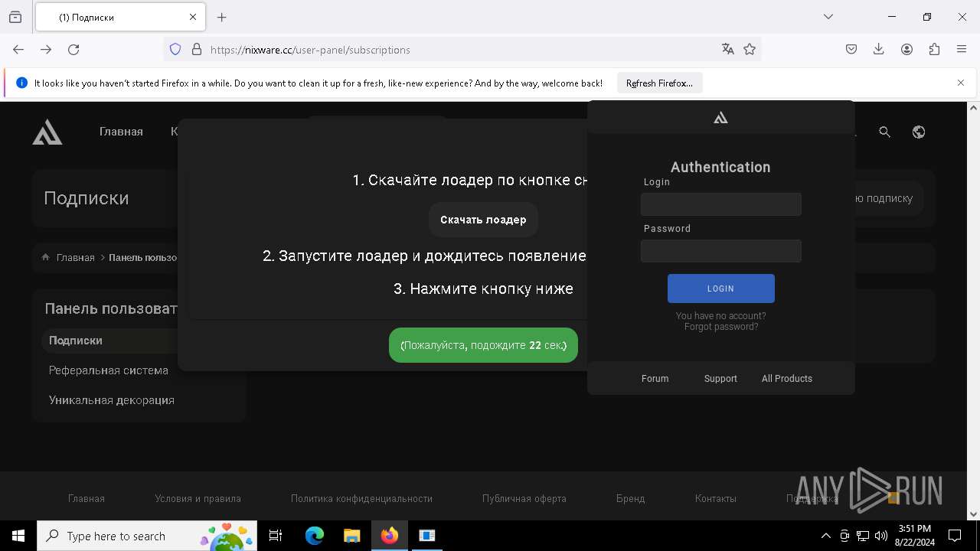Open the Forgot password? link

721,327
